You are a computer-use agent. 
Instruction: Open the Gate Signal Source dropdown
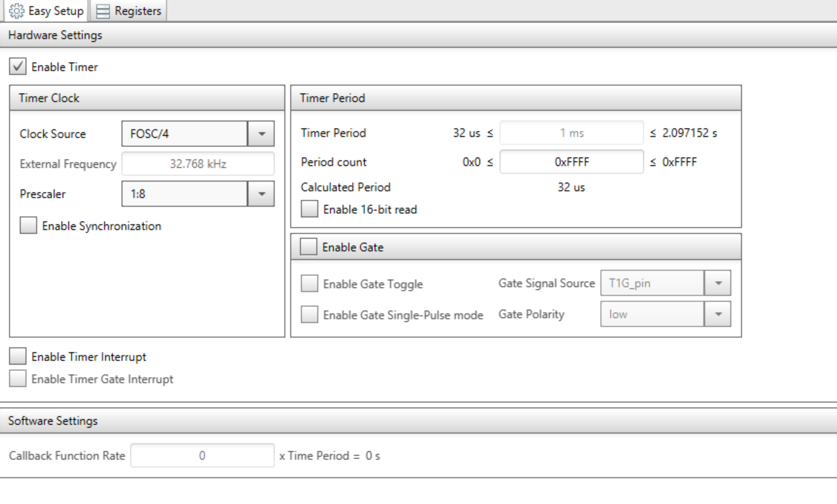[x=717, y=284]
